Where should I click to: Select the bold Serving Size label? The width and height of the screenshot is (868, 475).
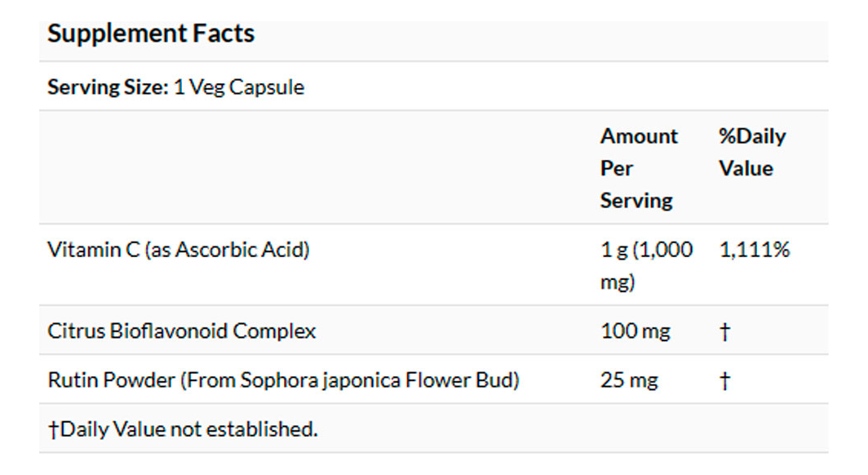pos(107,87)
